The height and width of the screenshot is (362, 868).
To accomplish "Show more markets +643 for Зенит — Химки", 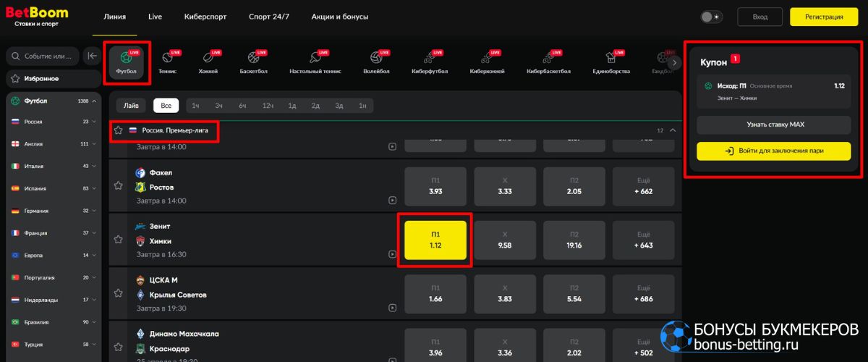I will coord(644,240).
